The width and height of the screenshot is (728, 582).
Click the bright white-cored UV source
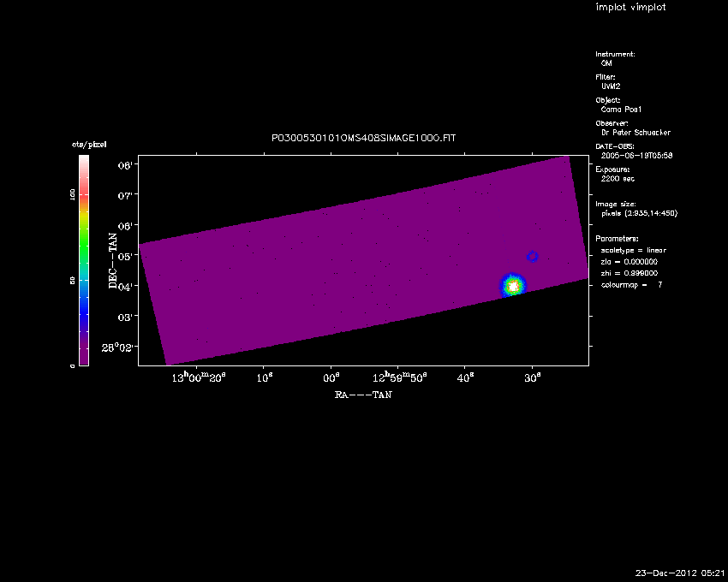513,286
